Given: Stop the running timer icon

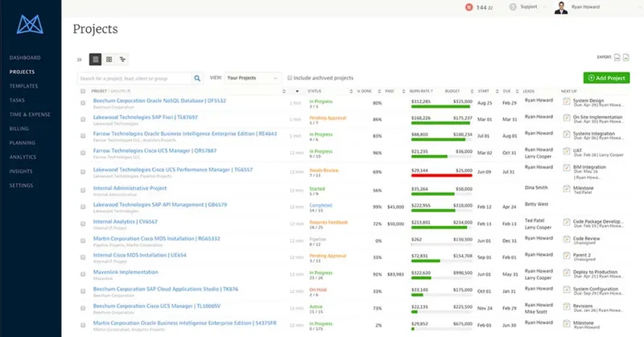Looking at the screenshot, I should (x=469, y=7).
